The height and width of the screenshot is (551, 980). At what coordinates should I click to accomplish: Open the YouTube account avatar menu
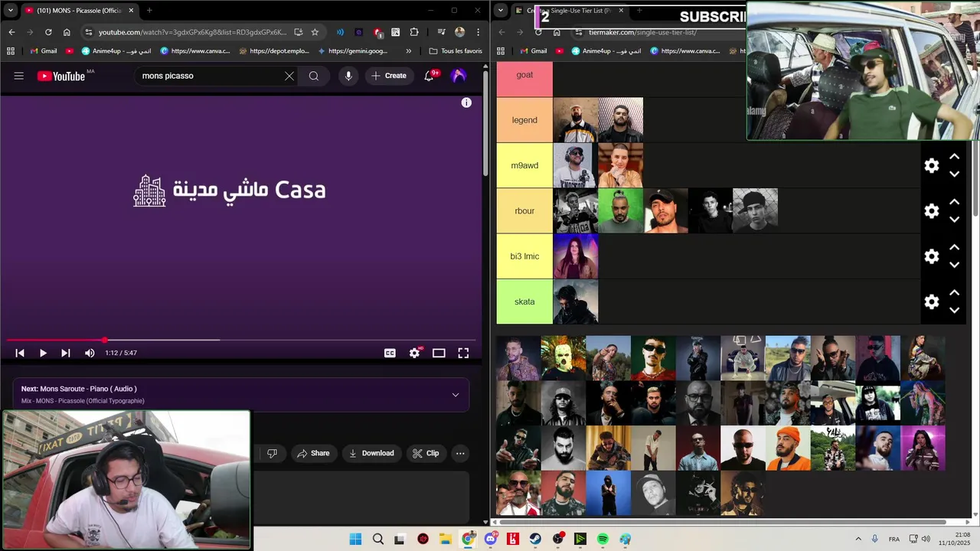point(459,76)
